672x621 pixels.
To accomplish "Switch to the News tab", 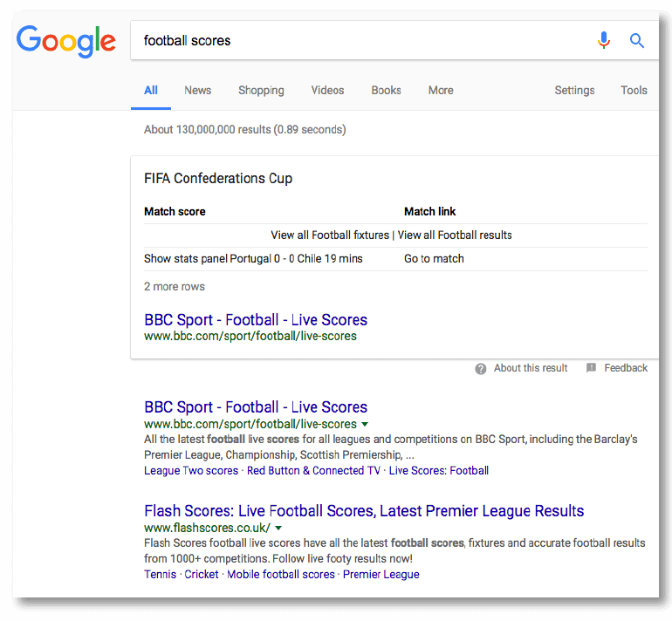I will [x=197, y=90].
